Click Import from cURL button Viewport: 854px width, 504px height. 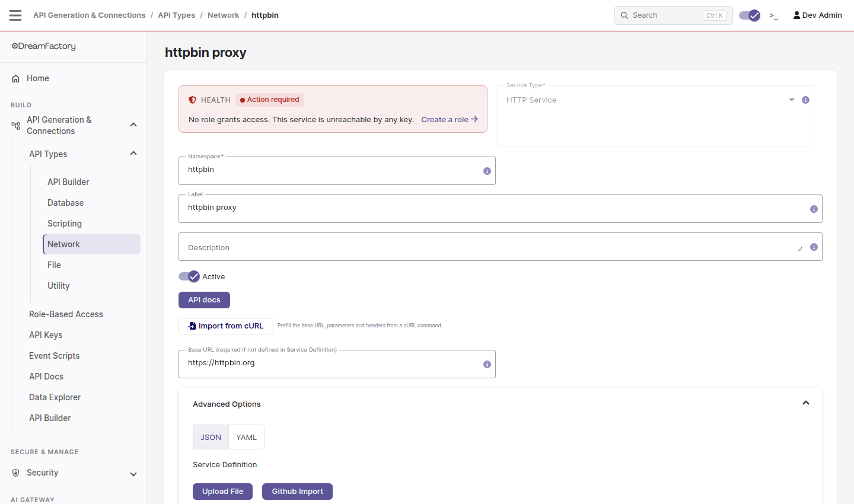pos(225,326)
